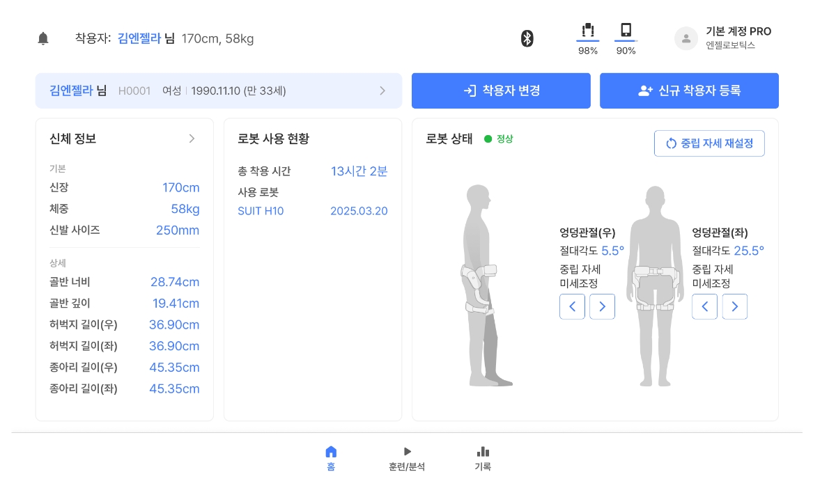Open 기본 계정 PRO account menu
This screenshot has width=813, height=504.
738,38
